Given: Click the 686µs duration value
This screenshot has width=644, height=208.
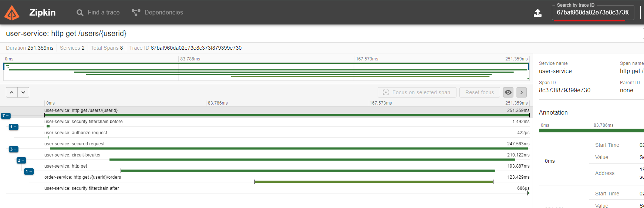Looking at the screenshot, I should (523, 188).
